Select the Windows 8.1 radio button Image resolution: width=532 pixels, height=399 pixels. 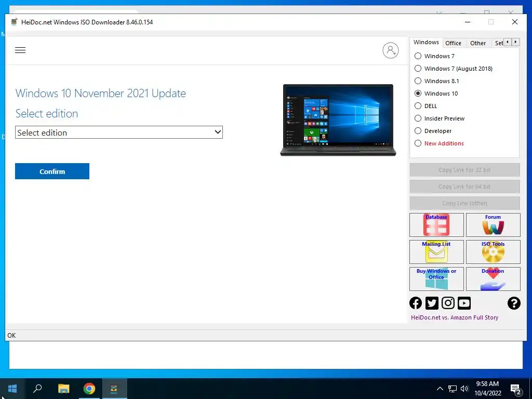(418, 81)
